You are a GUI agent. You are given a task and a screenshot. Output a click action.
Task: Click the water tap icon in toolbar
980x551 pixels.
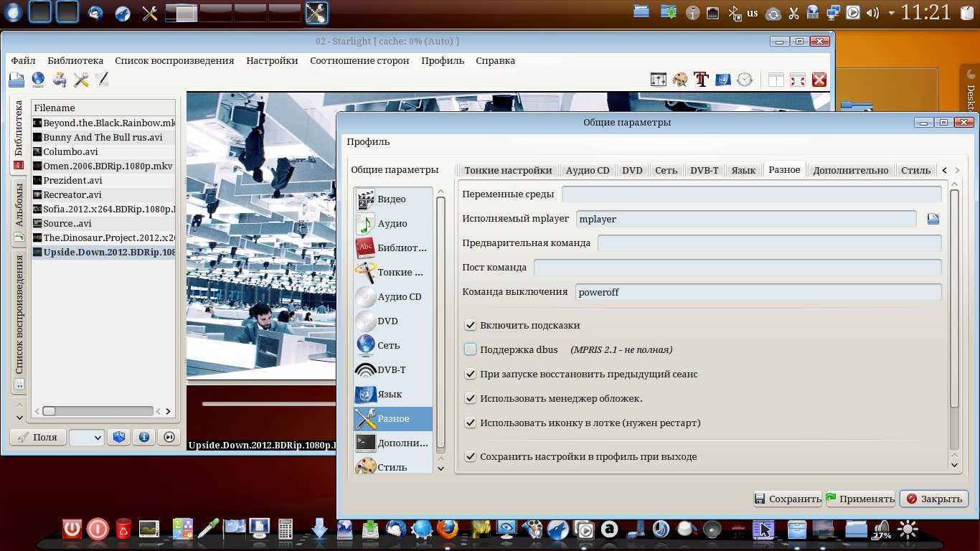[60, 80]
